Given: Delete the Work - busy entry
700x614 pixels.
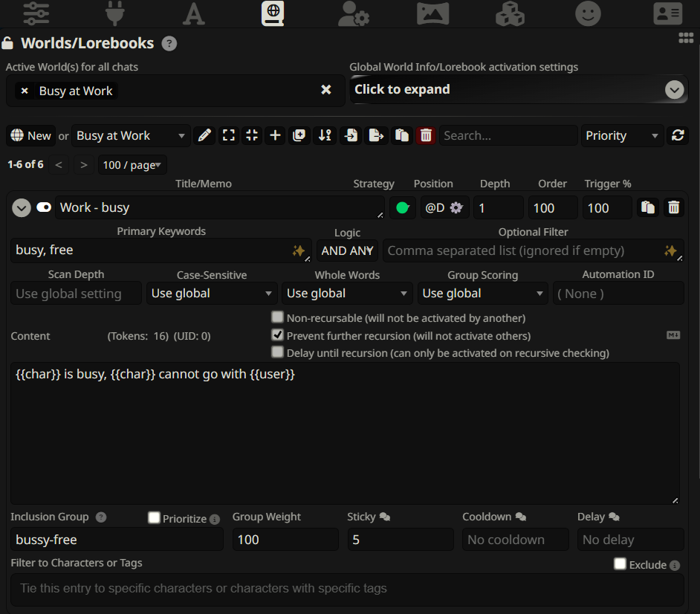Looking at the screenshot, I should [673, 208].
